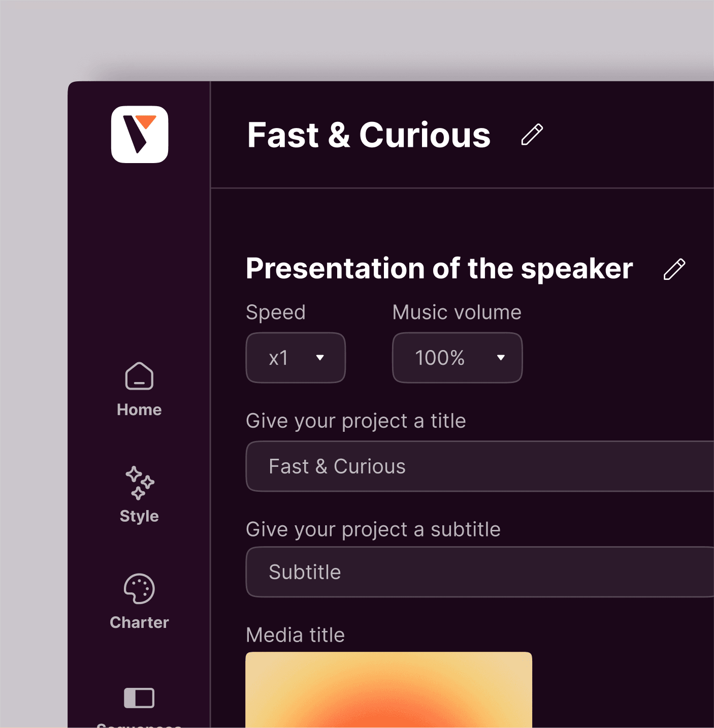Click the pencil icon beside Fast & Curious heading
The height and width of the screenshot is (728, 714).
click(x=532, y=135)
